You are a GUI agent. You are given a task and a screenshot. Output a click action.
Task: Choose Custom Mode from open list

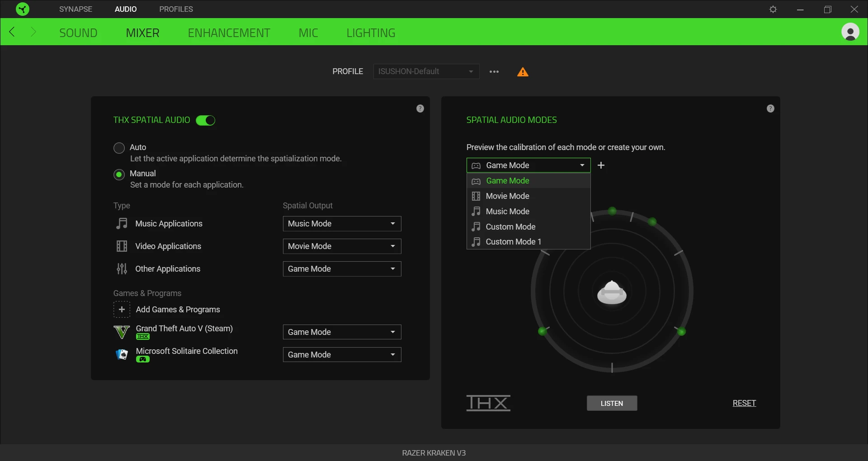pyautogui.click(x=528, y=227)
